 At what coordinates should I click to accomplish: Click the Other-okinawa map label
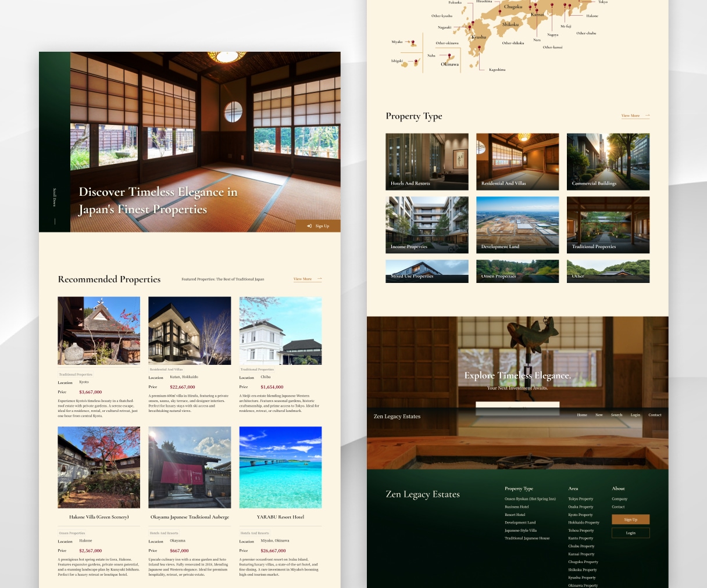tap(447, 43)
